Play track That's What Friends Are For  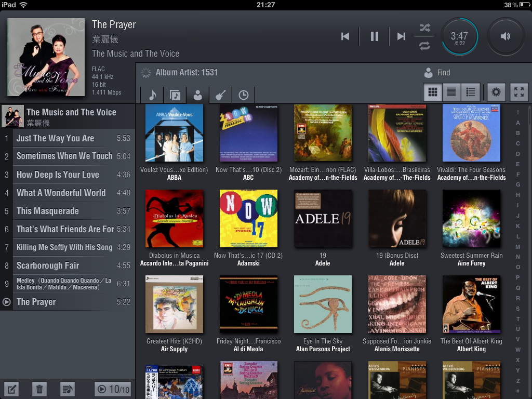click(68, 229)
